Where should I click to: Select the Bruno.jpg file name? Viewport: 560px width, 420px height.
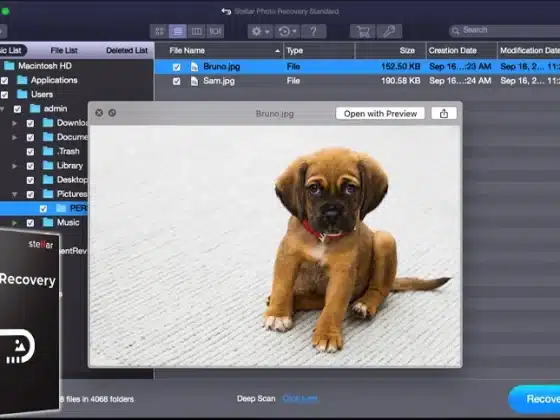click(x=221, y=67)
